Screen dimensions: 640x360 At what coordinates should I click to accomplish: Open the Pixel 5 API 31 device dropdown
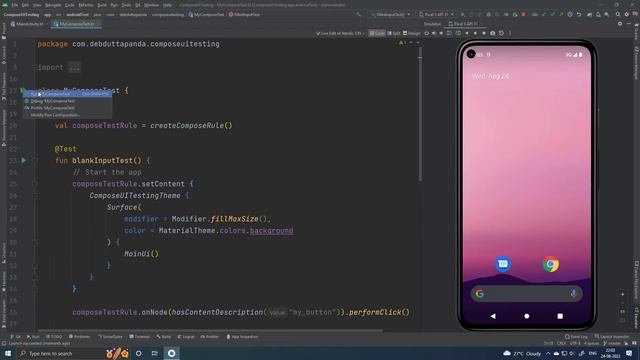(x=436, y=14)
